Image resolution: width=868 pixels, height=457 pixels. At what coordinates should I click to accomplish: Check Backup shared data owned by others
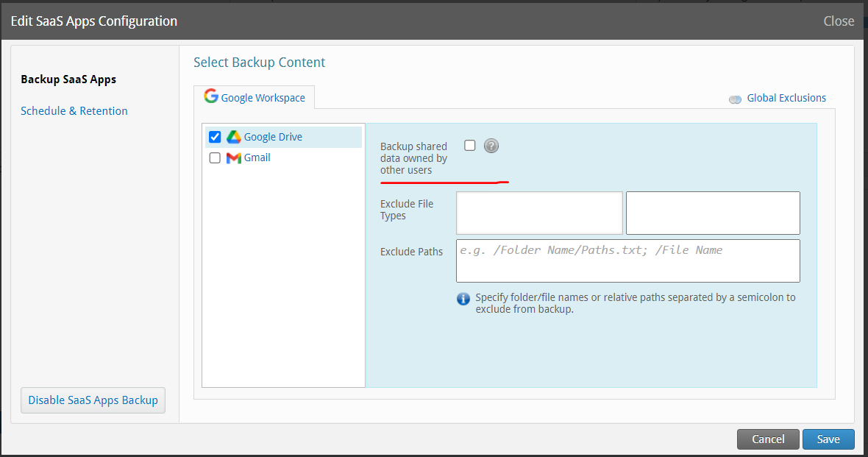(x=470, y=146)
